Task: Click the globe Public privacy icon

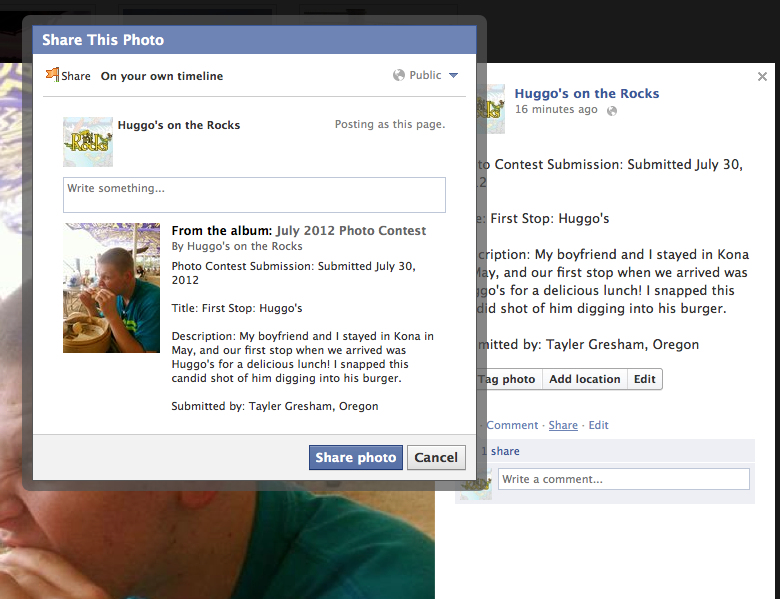Action: click(x=398, y=75)
